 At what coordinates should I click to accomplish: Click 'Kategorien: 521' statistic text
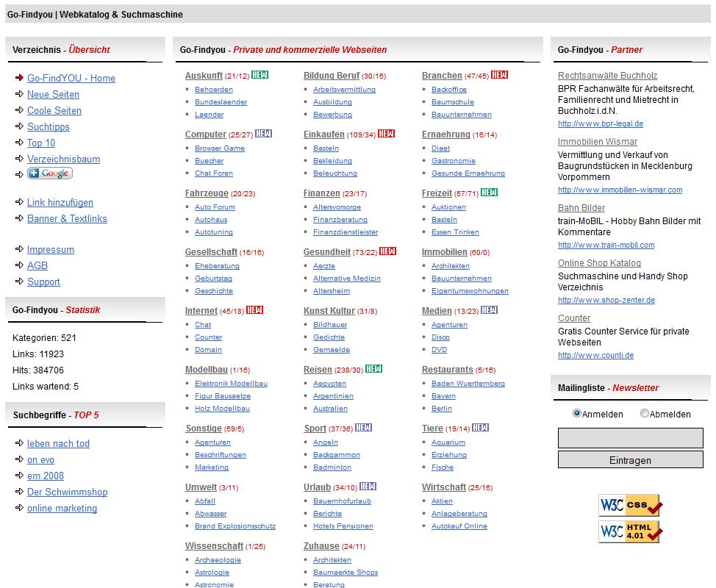44,338
